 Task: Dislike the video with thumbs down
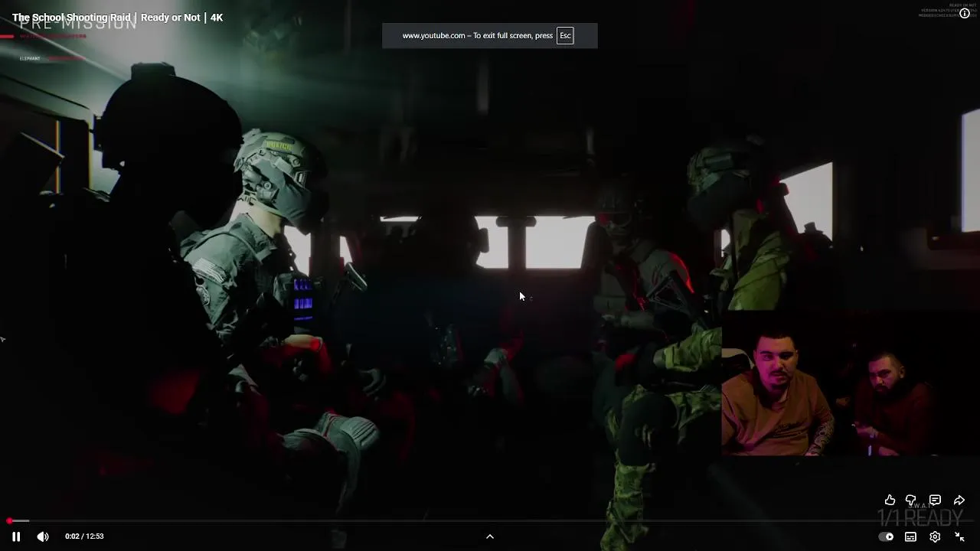[x=911, y=500]
